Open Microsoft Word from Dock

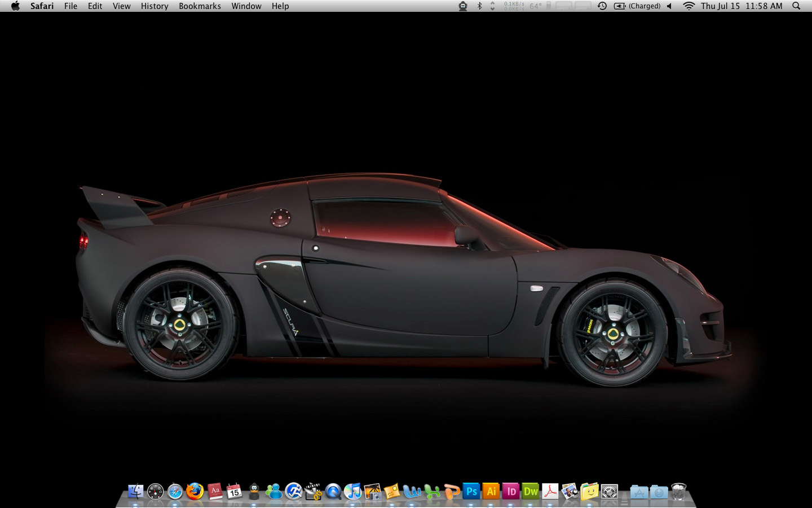click(x=412, y=492)
